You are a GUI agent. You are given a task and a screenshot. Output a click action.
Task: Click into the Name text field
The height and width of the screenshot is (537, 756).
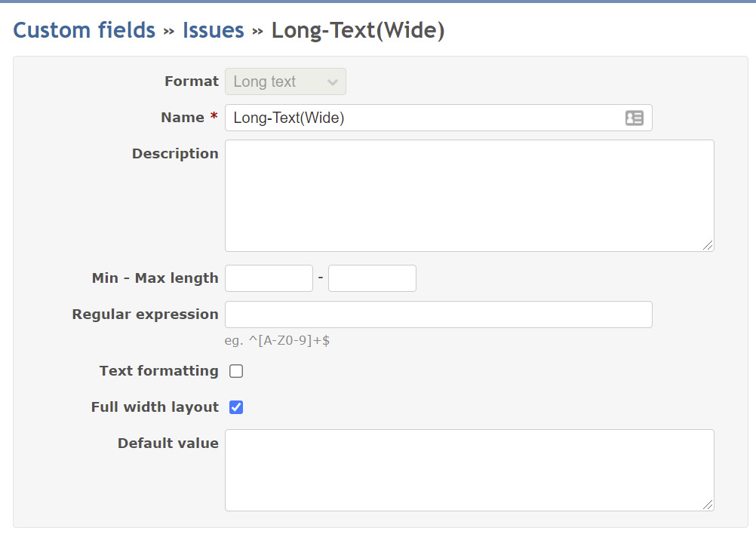(438, 118)
